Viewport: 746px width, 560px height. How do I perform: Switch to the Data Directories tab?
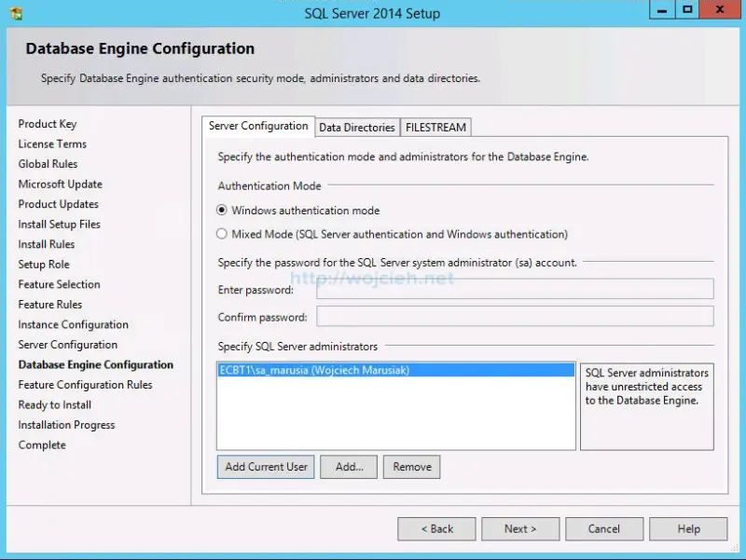click(357, 127)
